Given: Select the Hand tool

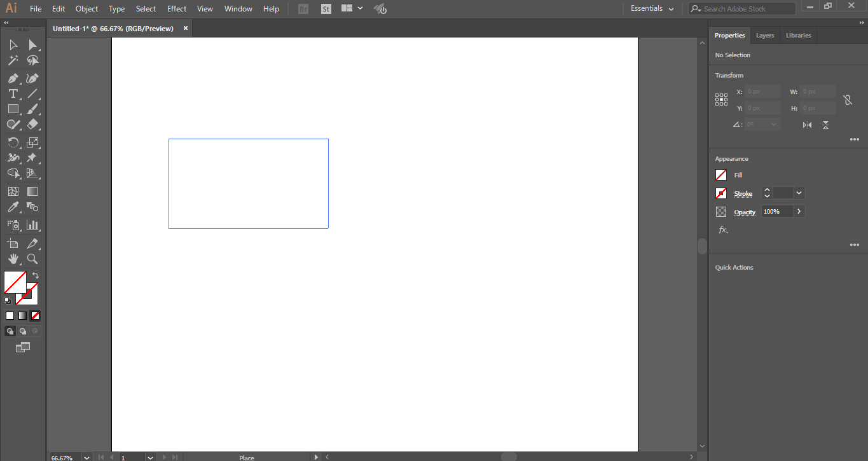Looking at the screenshot, I should 13,259.
